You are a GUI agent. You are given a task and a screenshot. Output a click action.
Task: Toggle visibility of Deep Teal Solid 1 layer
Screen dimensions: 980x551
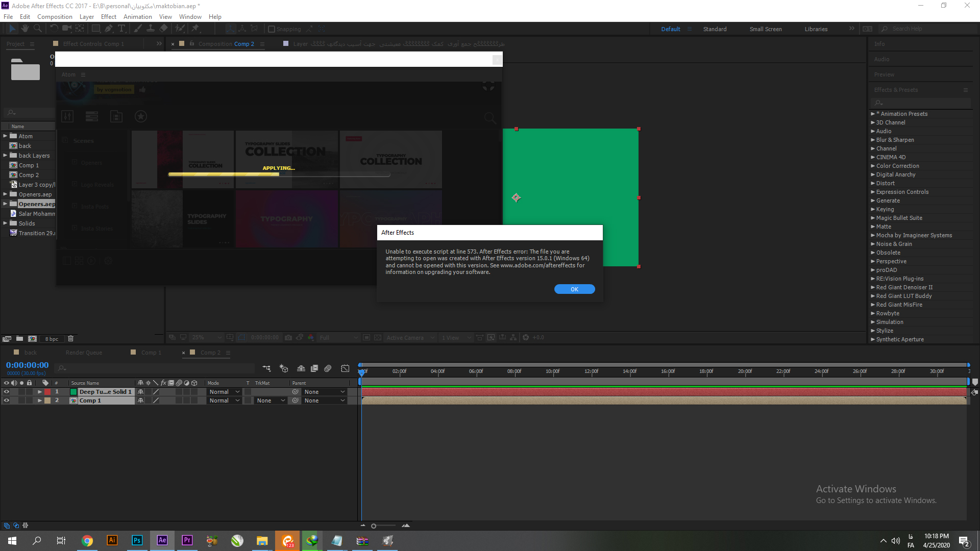6,391
